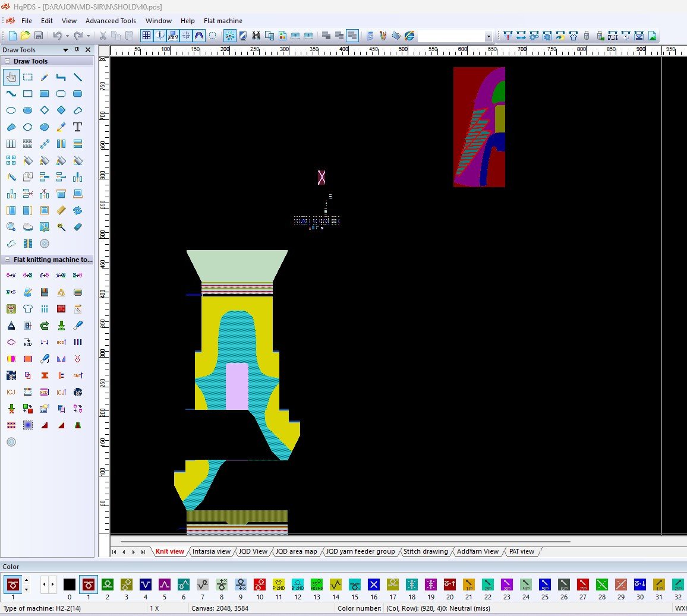Choose the rectangular dashed selection tool
The width and height of the screenshot is (687, 616).
[28, 77]
